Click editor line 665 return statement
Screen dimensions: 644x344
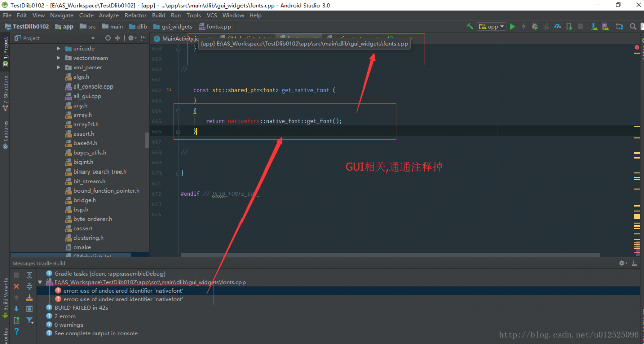(274, 121)
